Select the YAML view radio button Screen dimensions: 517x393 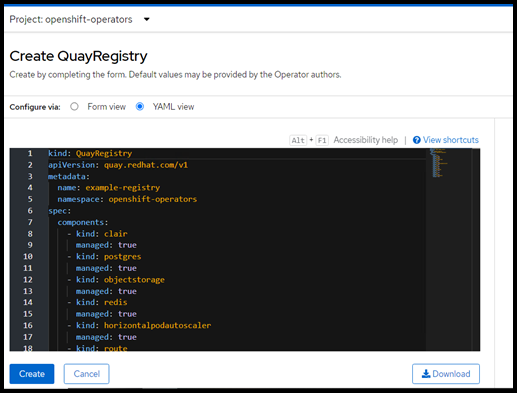coord(140,107)
